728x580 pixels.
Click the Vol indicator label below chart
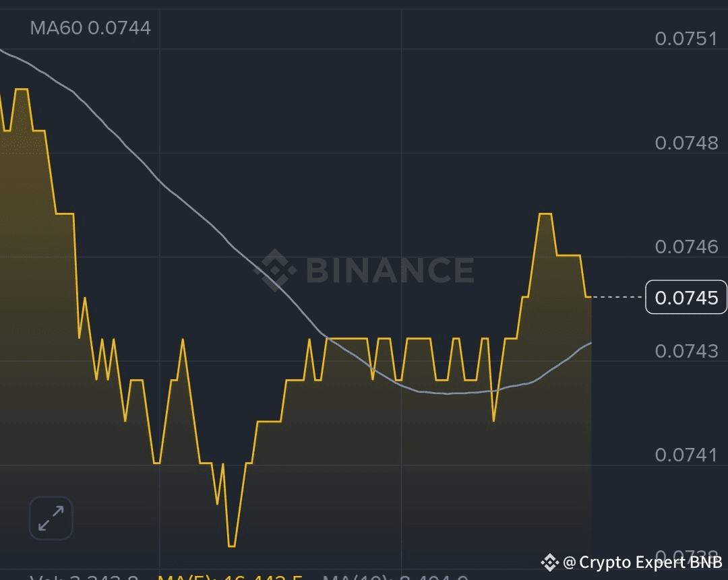[x=84, y=577]
